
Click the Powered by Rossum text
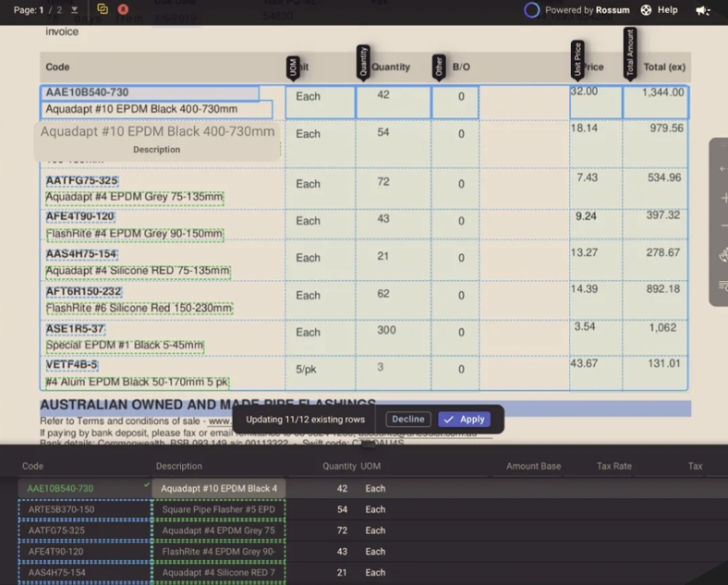588,10
